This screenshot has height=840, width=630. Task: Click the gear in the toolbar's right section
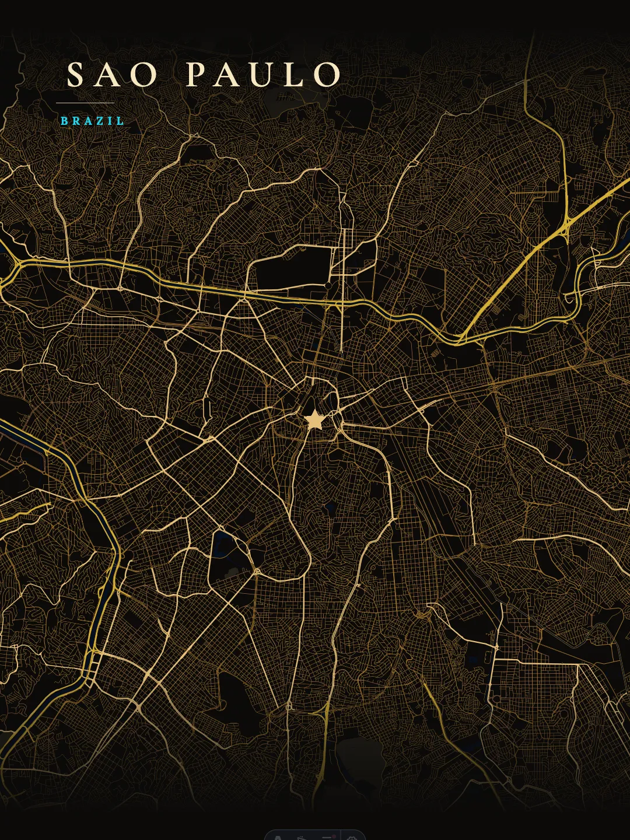[352, 839]
